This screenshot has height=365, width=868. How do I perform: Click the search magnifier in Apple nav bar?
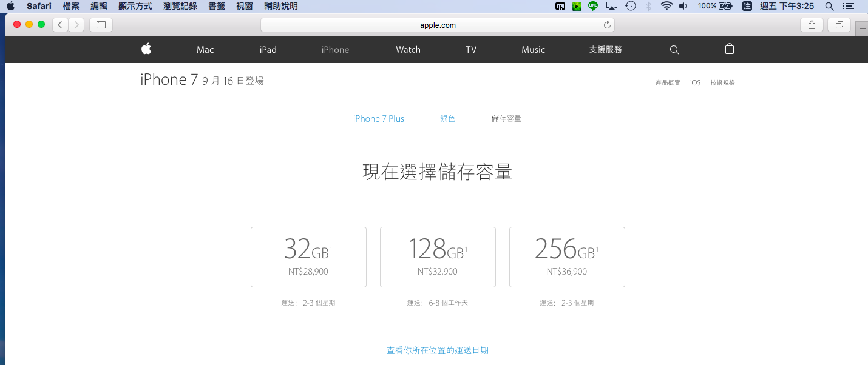click(674, 50)
